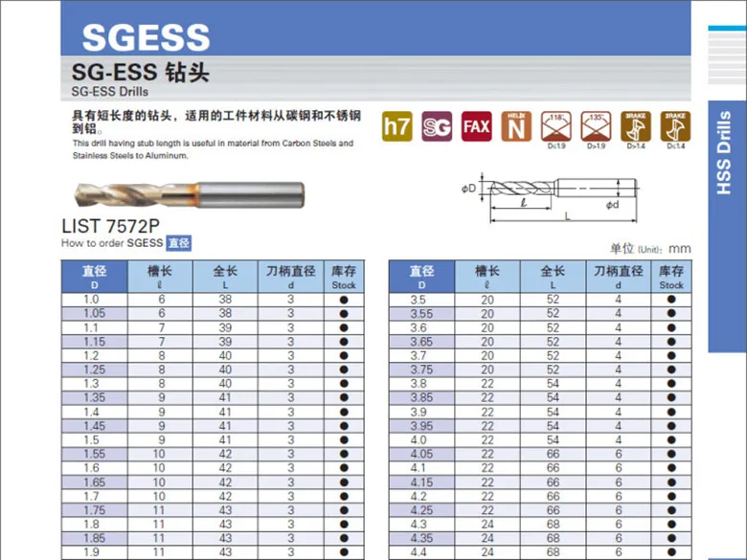747x560 pixels.
Task: Click diameter cell 1.0
Action: 94,299
